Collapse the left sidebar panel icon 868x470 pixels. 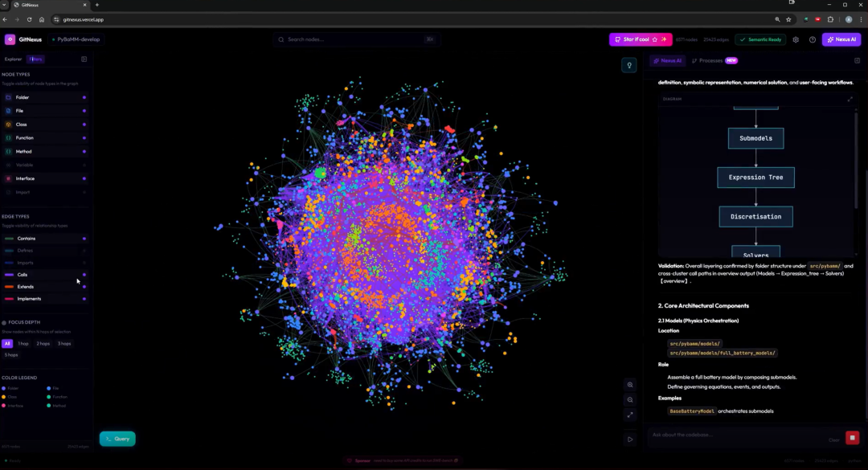pyautogui.click(x=84, y=59)
